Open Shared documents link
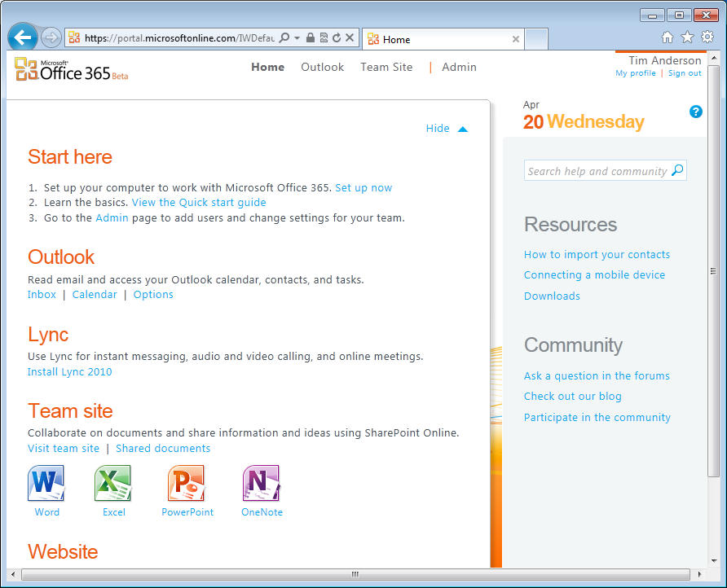 [x=163, y=449]
